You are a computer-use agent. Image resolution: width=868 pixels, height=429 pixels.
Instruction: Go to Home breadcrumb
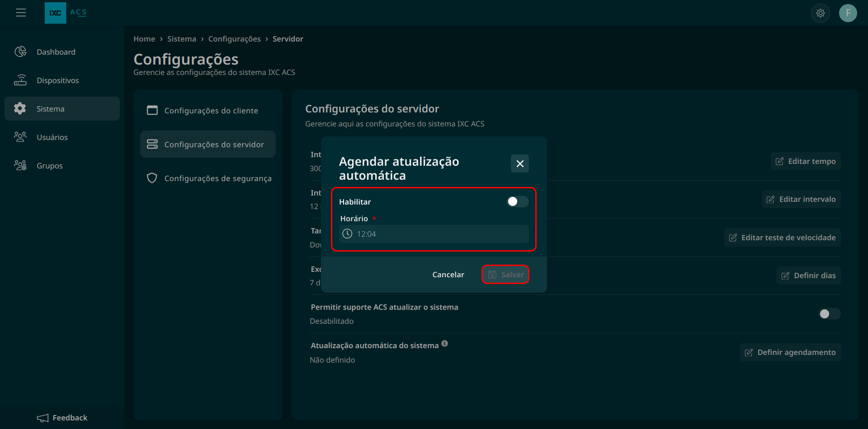point(144,39)
